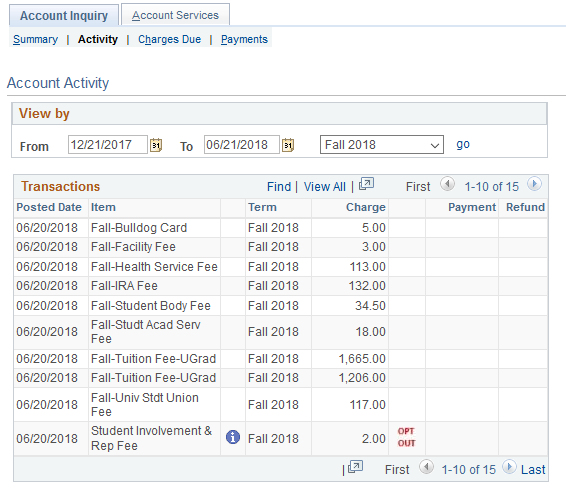
Task: Sort by Item column header
Action: click(x=103, y=207)
